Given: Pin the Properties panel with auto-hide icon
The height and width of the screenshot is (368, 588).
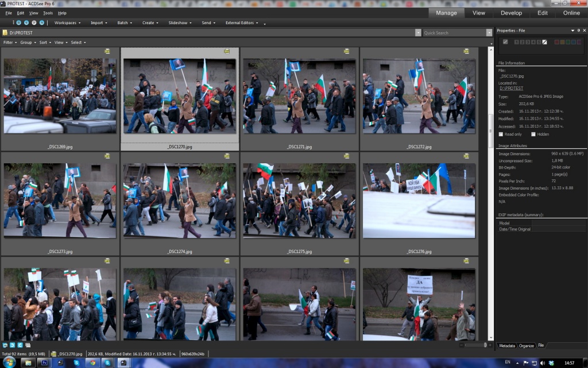Looking at the screenshot, I should [579, 30].
